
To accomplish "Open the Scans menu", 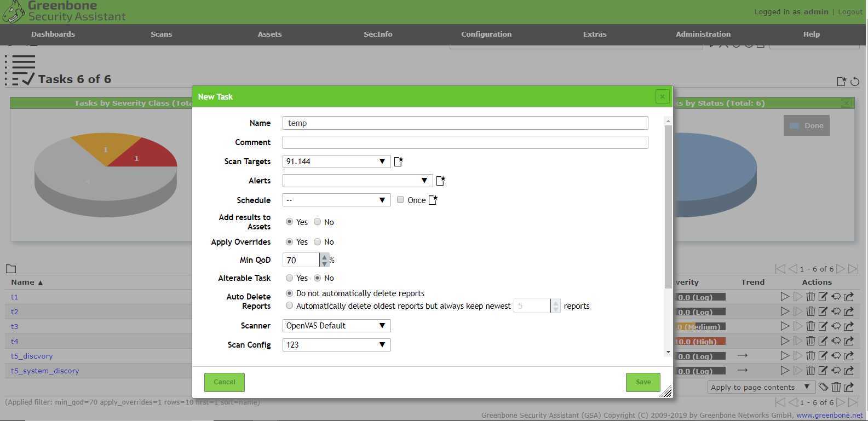I will click(x=162, y=34).
